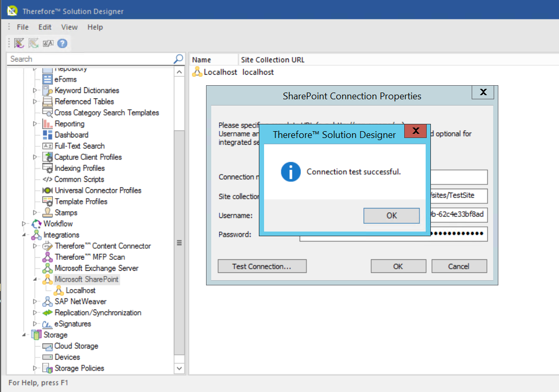The width and height of the screenshot is (559, 392).
Task: Select the Therefore Content Connector icon
Action: point(48,246)
